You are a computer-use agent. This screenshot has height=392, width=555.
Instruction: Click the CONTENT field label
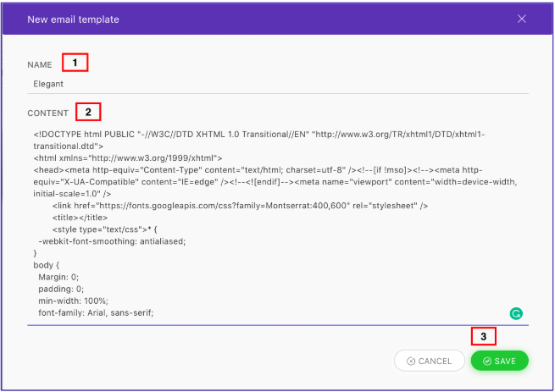pos(47,113)
